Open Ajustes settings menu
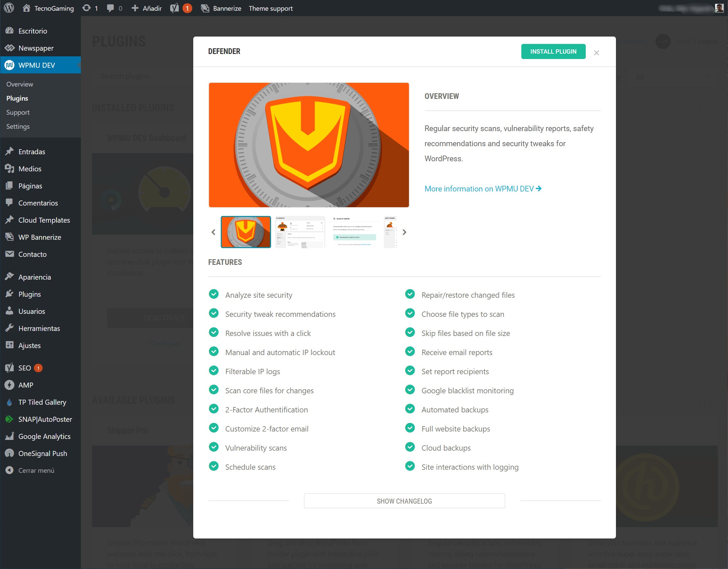The image size is (728, 569). [40, 345]
